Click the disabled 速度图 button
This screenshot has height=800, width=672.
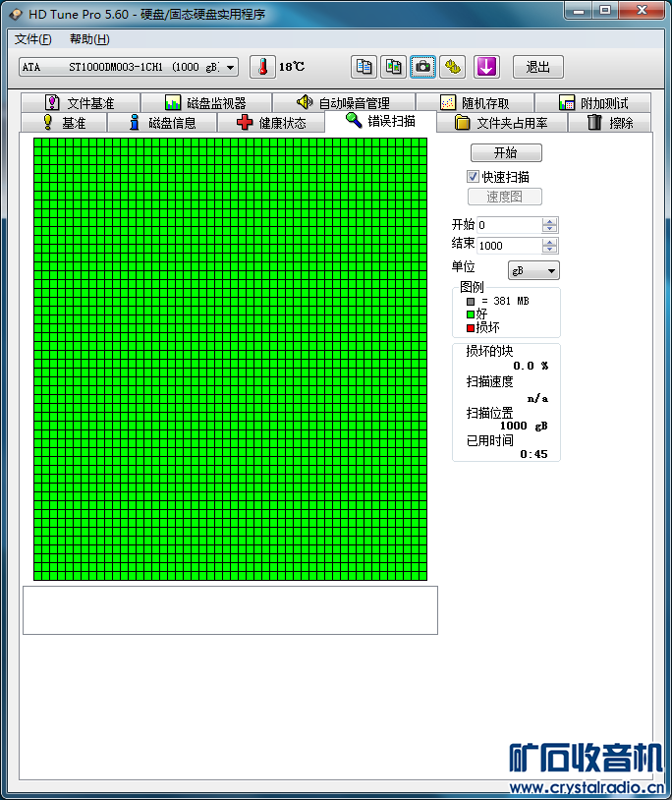[505, 197]
